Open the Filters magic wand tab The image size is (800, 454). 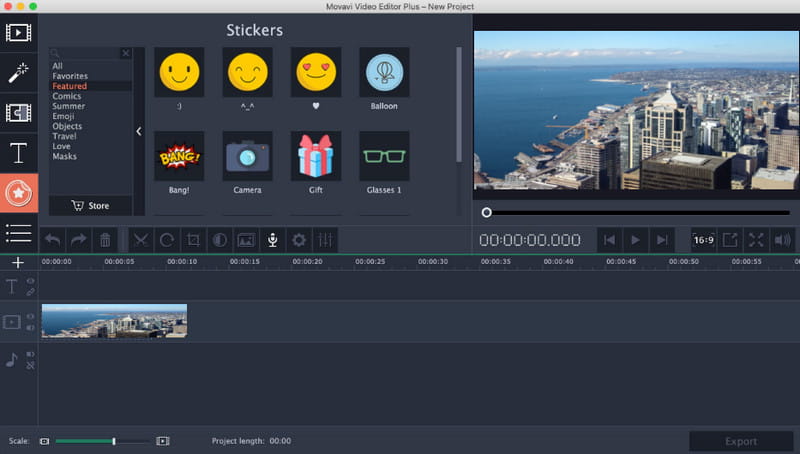18,72
